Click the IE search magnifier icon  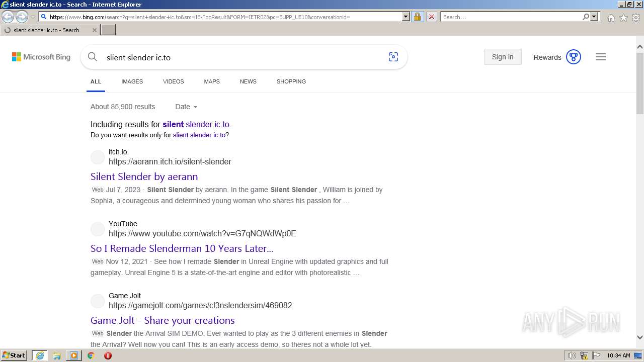click(586, 17)
